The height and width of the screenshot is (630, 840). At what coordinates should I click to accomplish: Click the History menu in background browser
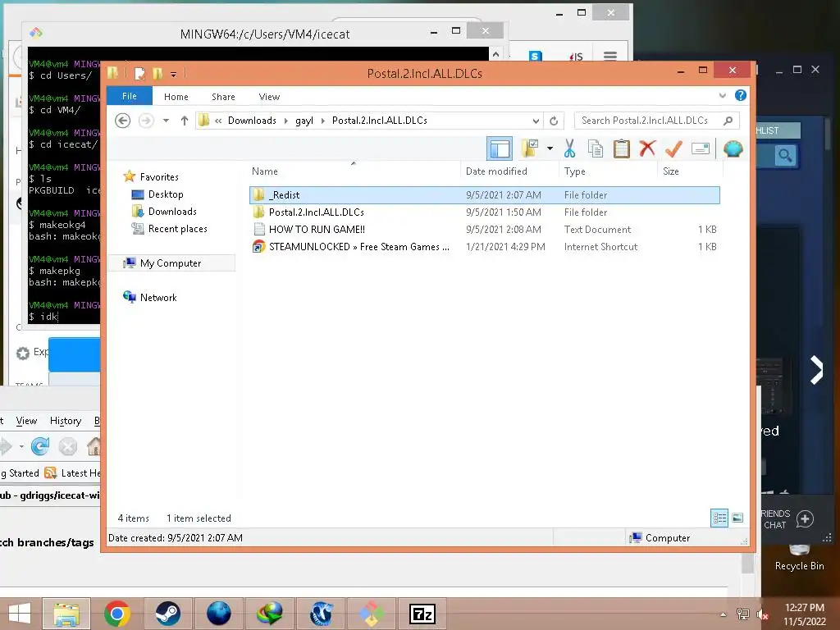tap(66, 421)
